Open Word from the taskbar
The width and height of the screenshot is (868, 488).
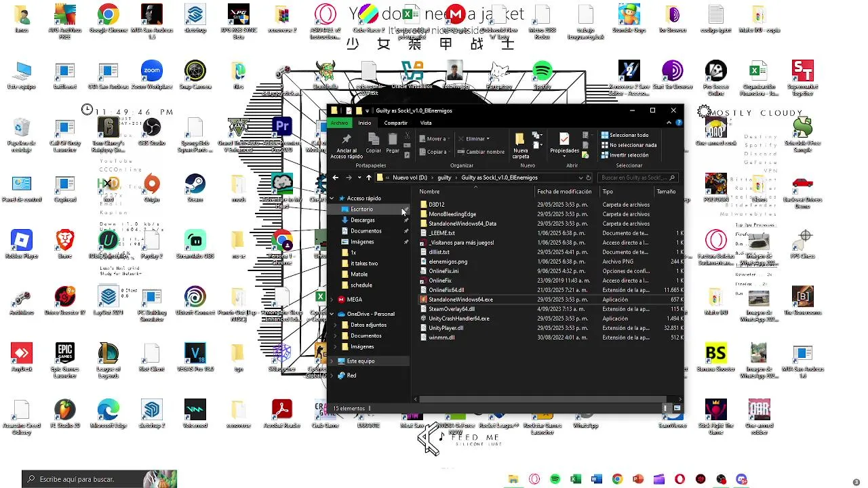click(x=597, y=479)
